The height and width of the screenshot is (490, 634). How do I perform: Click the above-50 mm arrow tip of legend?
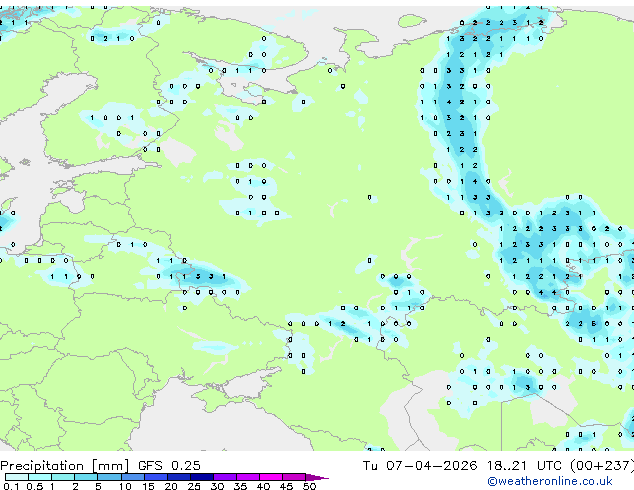pos(317,477)
